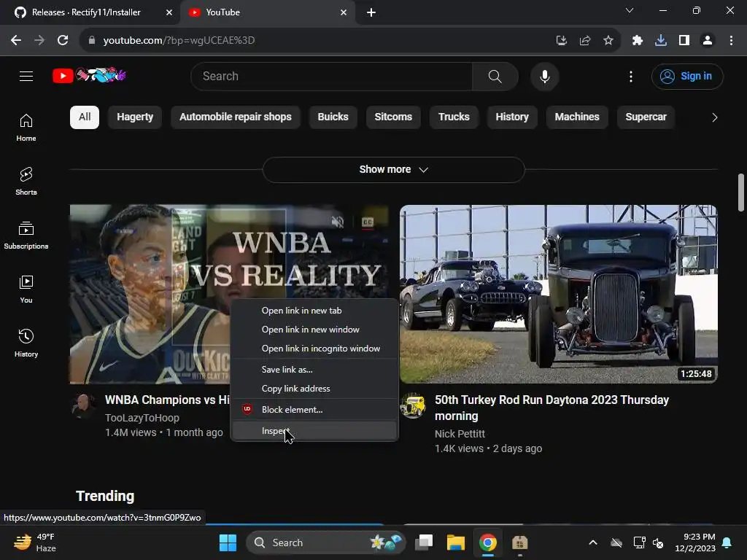Open the Nick Pettitt channel link
Viewport: 747px width, 560px height.
(x=460, y=434)
